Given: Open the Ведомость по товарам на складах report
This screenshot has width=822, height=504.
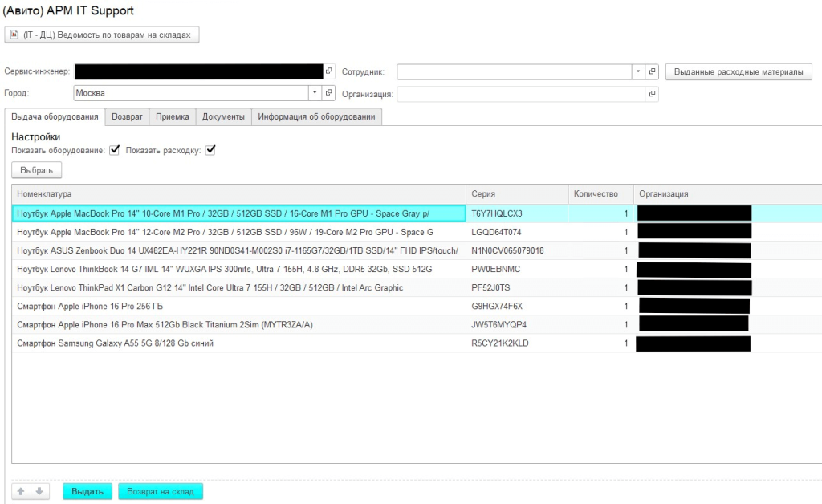Looking at the screenshot, I should point(102,35).
